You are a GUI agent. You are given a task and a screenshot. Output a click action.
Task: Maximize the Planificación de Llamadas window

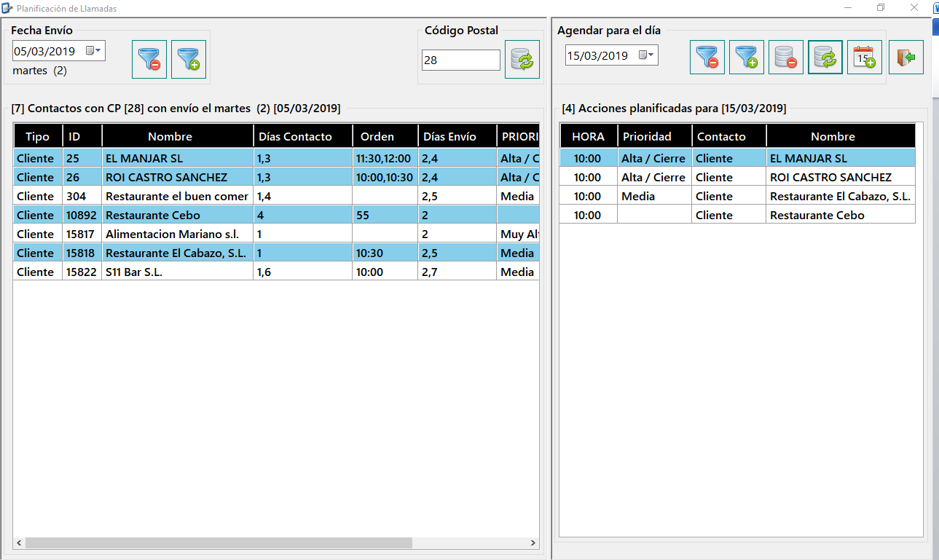tap(881, 8)
